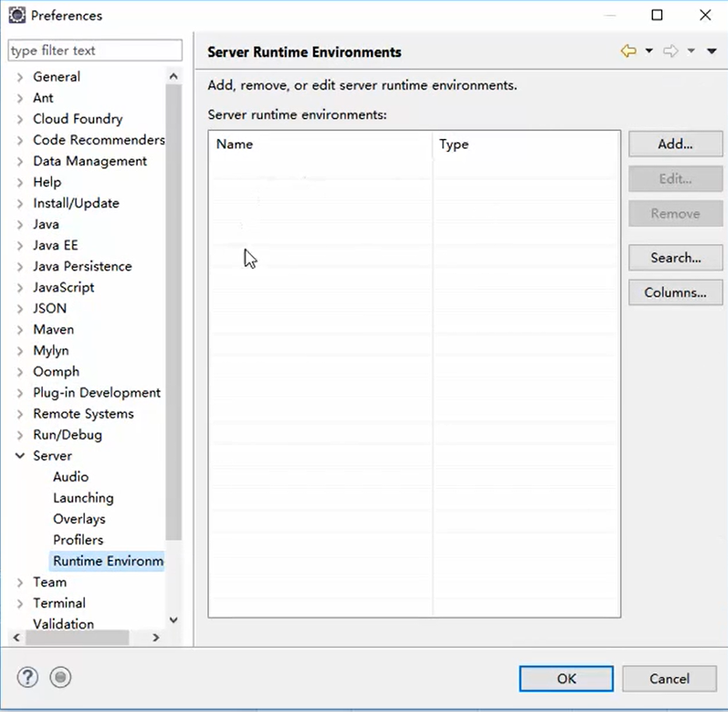Image resolution: width=728 pixels, height=712 pixels.
Task: Open the Profilers page under Server
Action: click(x=78, y=540)
